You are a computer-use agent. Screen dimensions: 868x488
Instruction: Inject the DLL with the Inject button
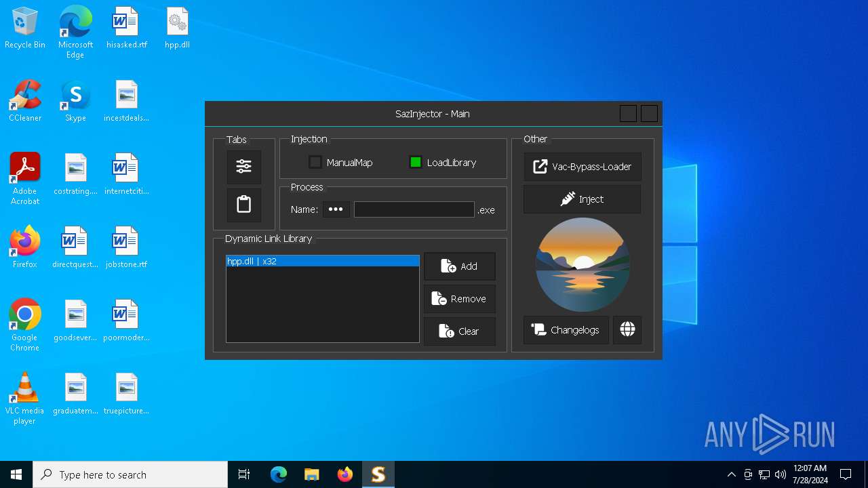pos(583,199)
